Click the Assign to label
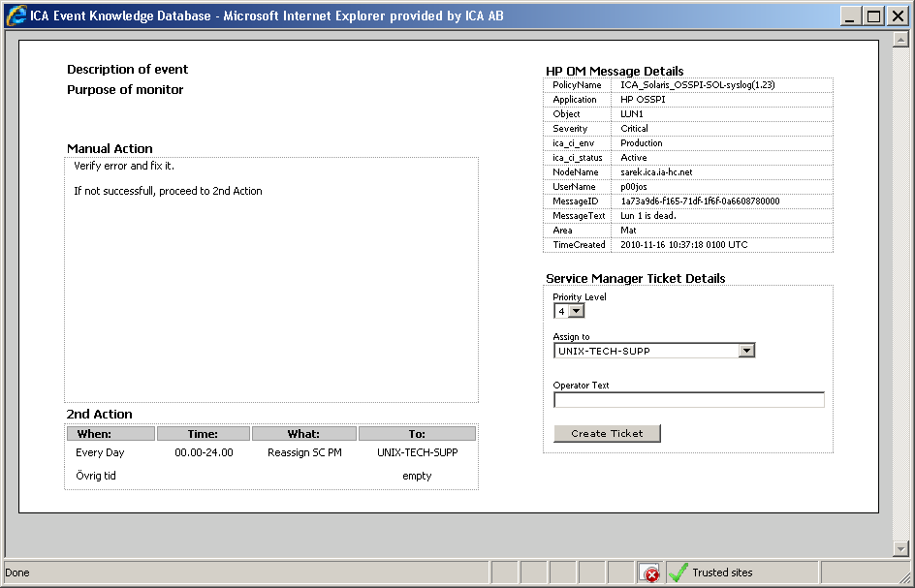This screenshot has height=588, width=915. pos(571,336)
